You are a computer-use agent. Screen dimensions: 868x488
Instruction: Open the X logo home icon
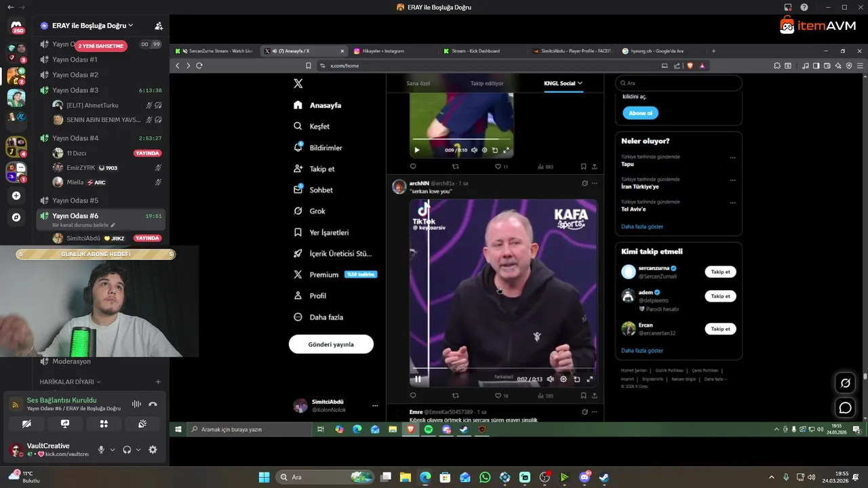pos(298,83)
